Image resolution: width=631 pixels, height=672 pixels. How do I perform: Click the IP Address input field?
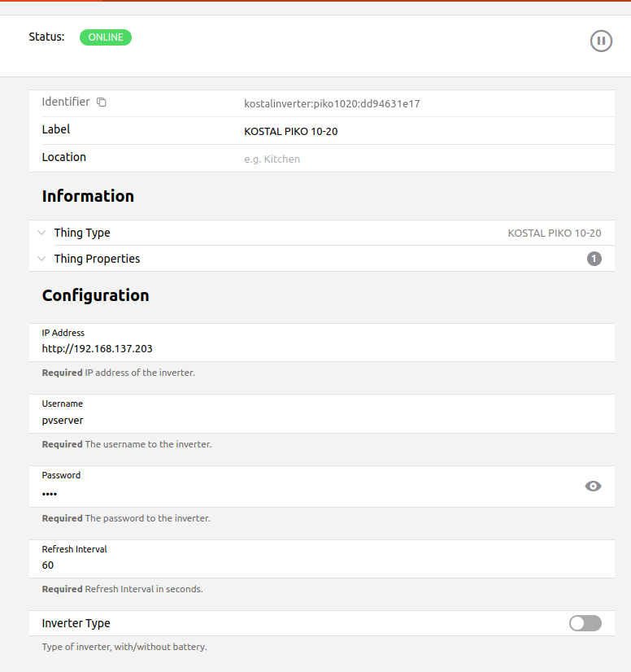[x=325, y=348]
